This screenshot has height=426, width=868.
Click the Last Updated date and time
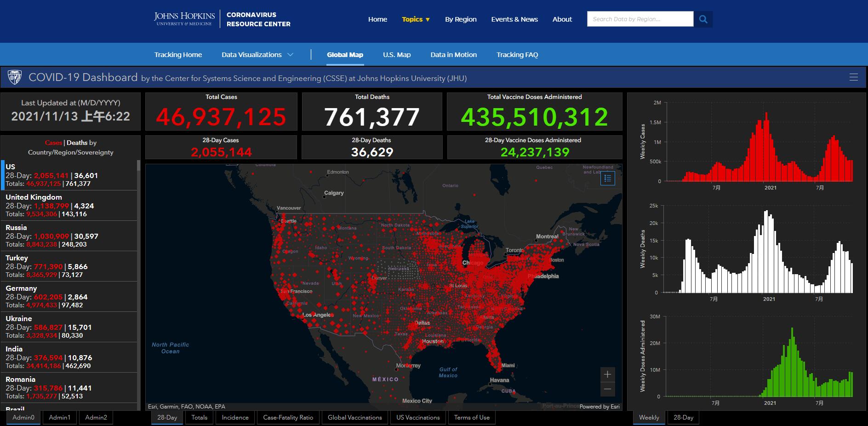pyautogui.click(x=71, y=116)
